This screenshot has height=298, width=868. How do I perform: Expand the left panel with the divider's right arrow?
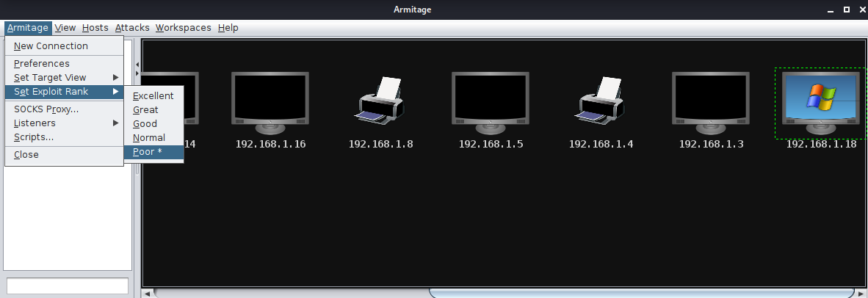point(137,73)
